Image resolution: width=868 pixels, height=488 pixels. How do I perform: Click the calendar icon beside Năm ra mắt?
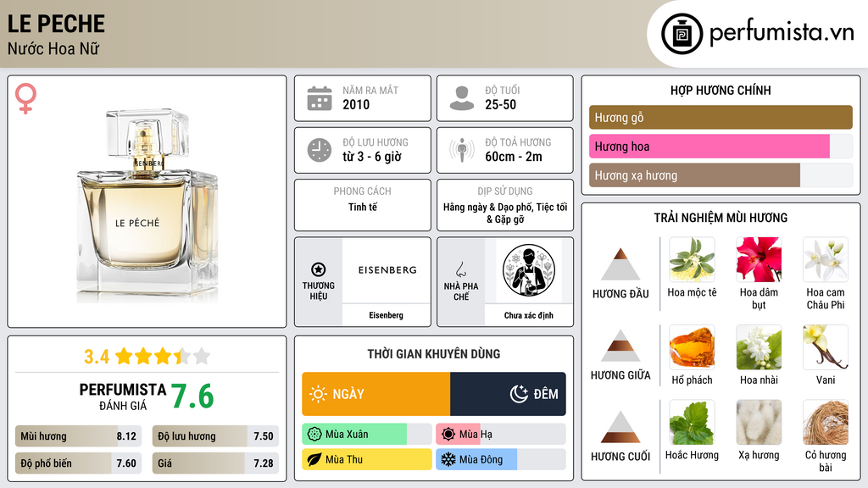point(320,98)
